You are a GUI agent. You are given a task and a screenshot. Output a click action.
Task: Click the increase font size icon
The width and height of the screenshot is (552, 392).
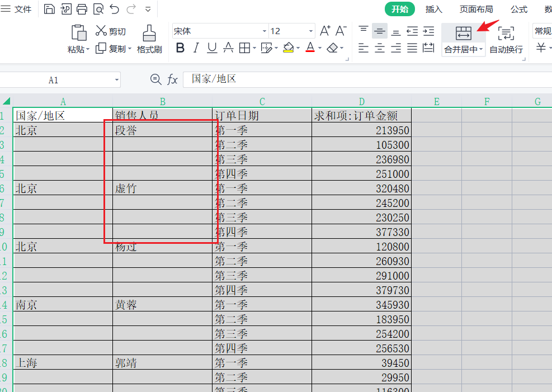tap(325, 31)
